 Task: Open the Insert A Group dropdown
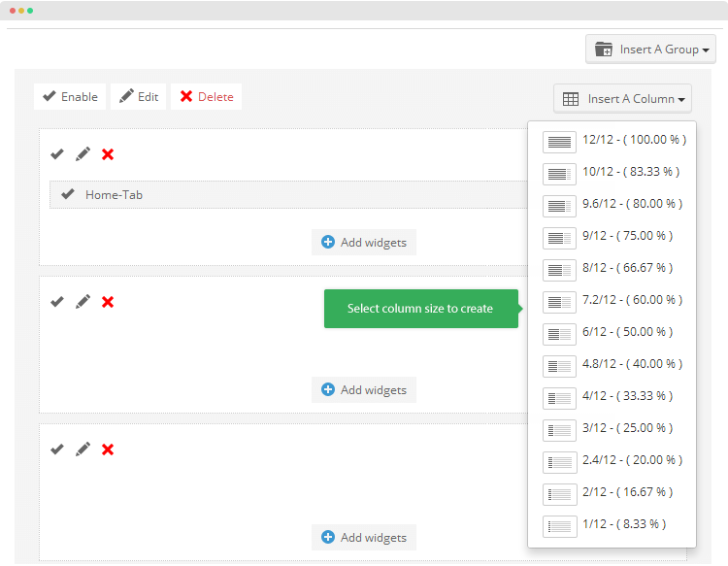pyautogui.click(x=650, y=50)
